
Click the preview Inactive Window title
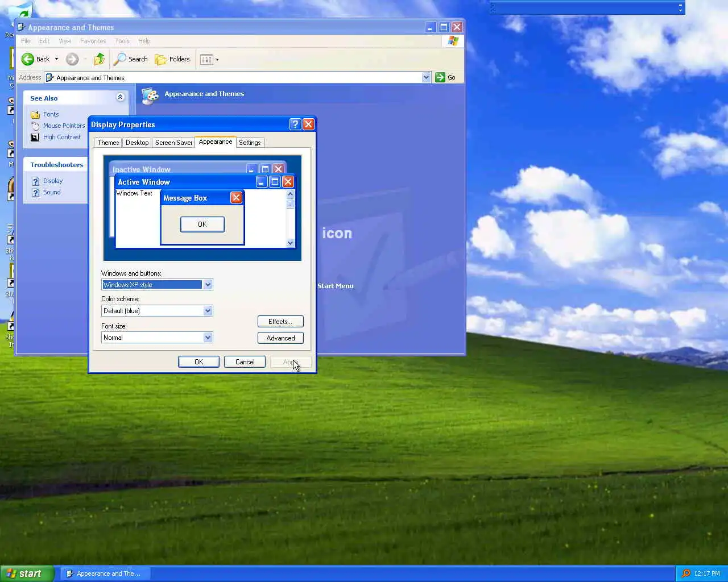click(x=142, y=169)
